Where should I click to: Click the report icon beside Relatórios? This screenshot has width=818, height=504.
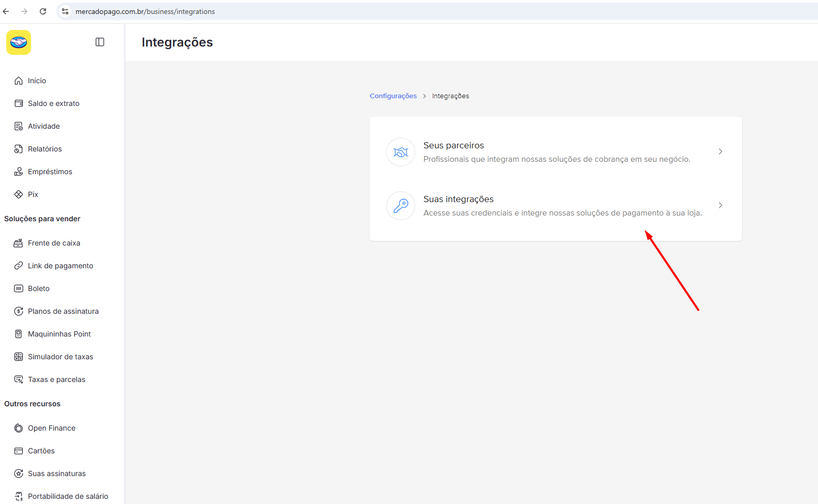click(x=19, y=149)
